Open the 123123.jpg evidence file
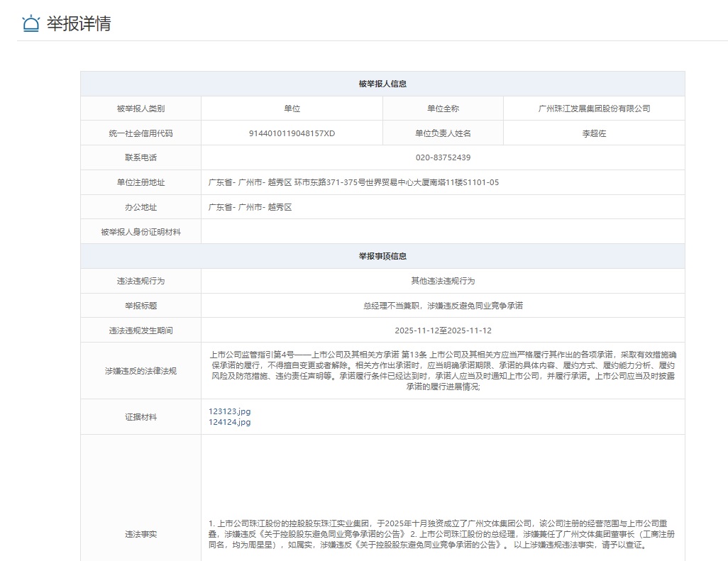 click(x=229, y=411)
